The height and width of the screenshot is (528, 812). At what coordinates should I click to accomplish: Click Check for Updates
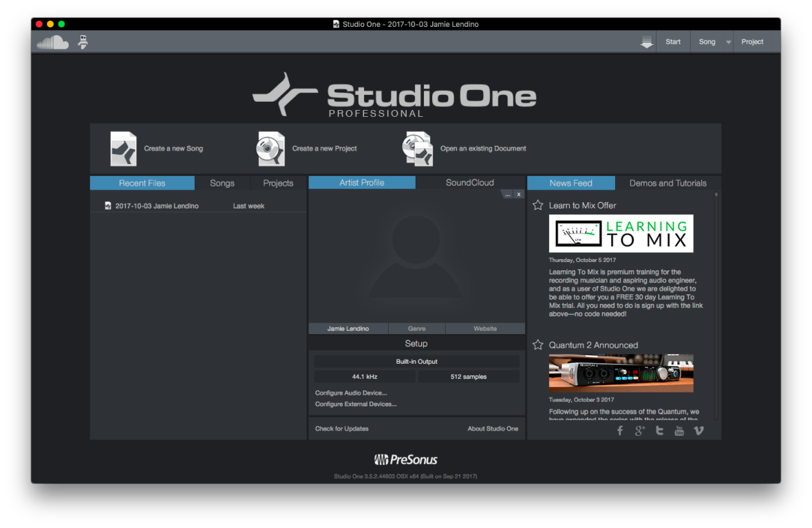pyautogui.click(x=342, y=428)
